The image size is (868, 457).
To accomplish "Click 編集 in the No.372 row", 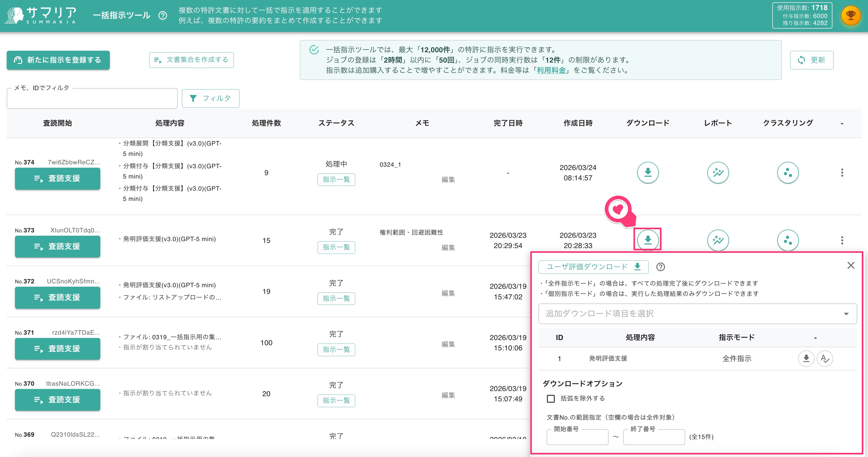I will tap(448, 293).
